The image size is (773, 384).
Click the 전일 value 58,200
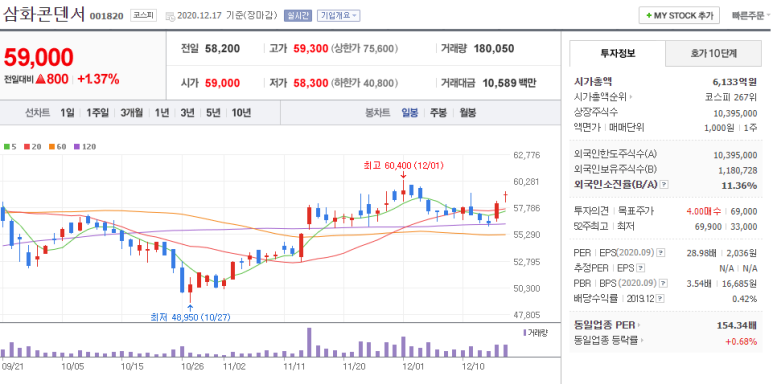point(223,49)
